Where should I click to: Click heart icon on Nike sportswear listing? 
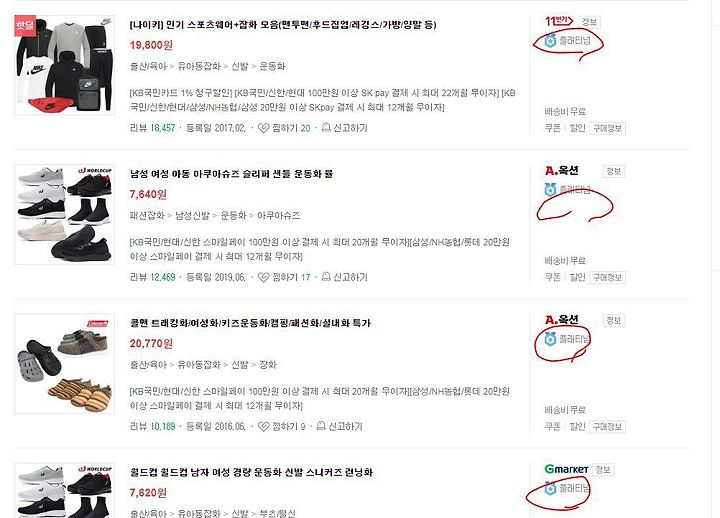(x=263, y=128)
